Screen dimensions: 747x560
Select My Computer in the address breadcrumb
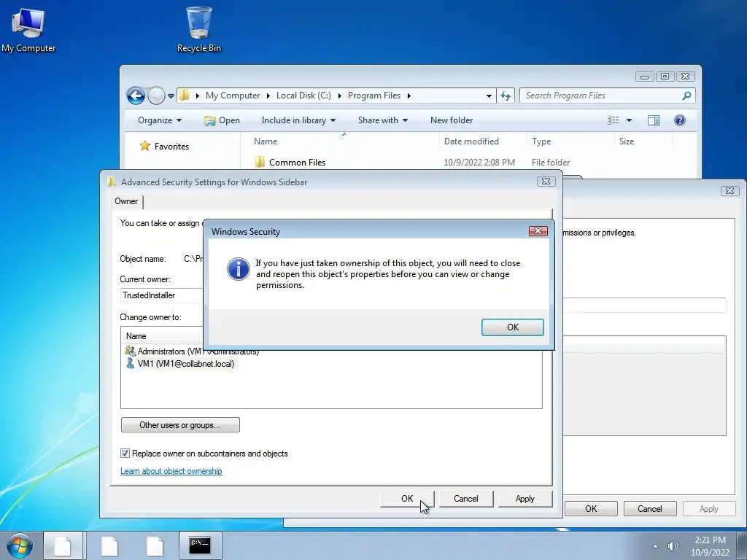pos(233,96)
